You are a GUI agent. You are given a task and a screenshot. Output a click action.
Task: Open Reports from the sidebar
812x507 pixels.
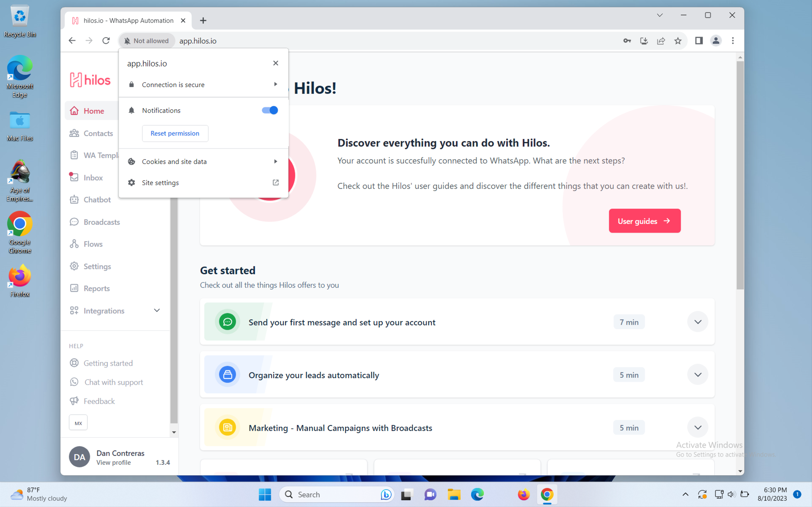click(x=97, y=288)
